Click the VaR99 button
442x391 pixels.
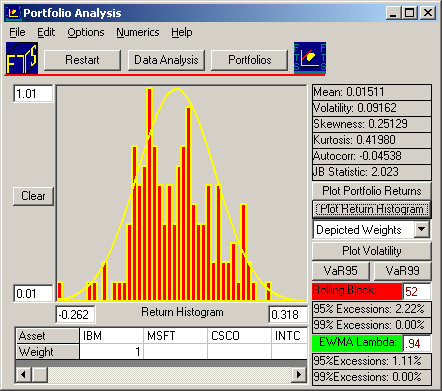click(403, 271)
